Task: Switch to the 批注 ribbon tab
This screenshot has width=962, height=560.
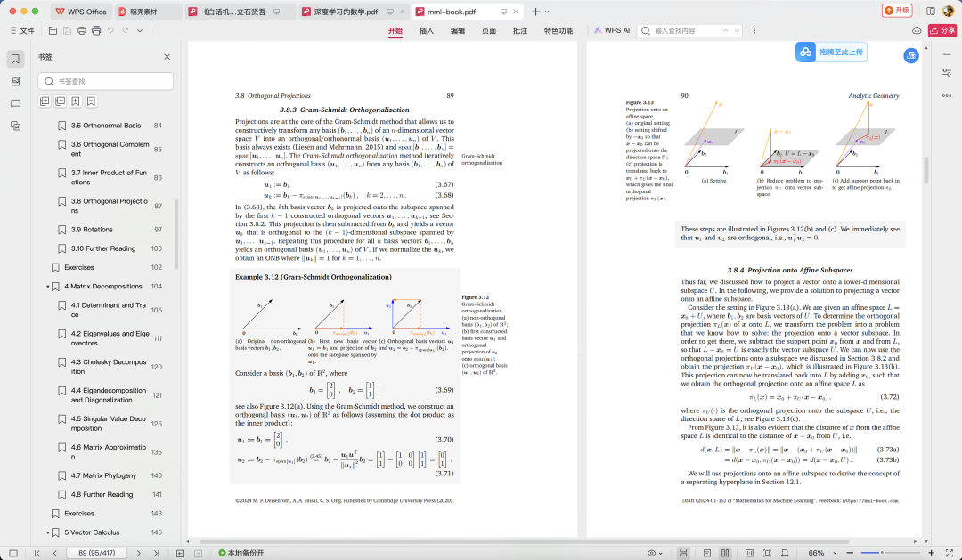Action: pyautogui.click(x=520, y=30)
